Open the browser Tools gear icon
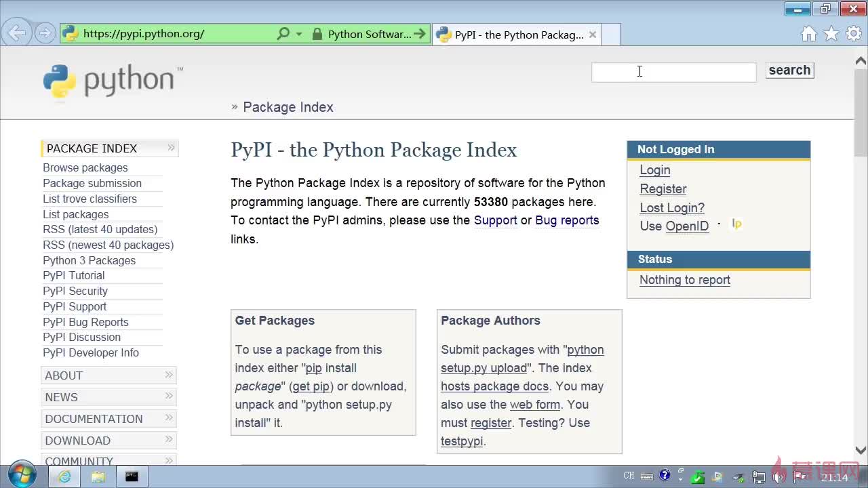 [853, 34]
